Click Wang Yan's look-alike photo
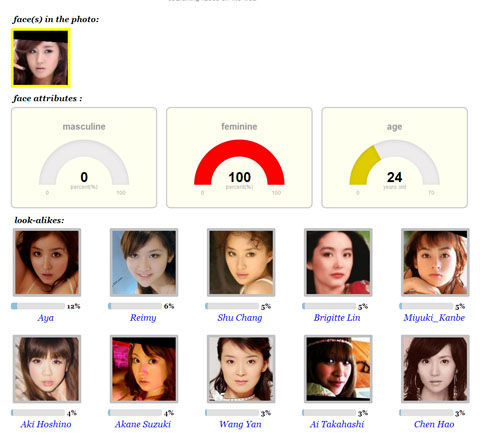Viewport: 480px width, 435px height. click(241, 369)
